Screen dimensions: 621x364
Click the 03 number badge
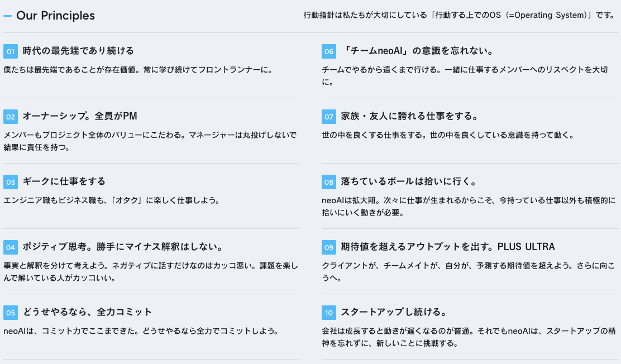[11, 182]
